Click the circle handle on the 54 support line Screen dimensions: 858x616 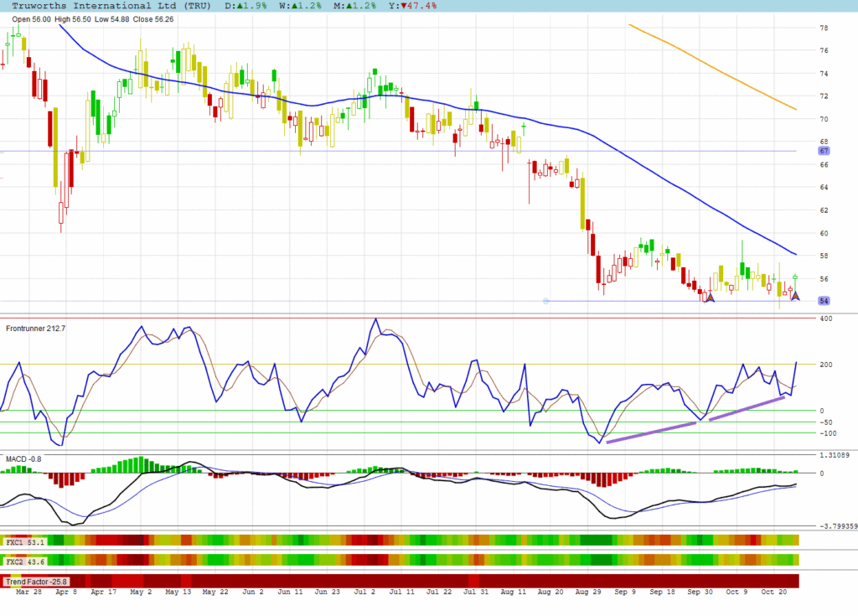pyautogui.click(x=545, y=301)
